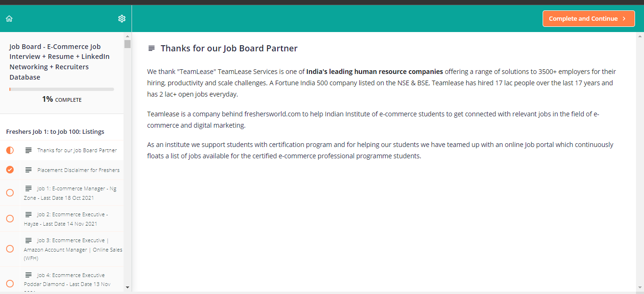Click text icon next to Job 3 listing
This screenshot has height=294, width=644.
[x=29, y=240]
